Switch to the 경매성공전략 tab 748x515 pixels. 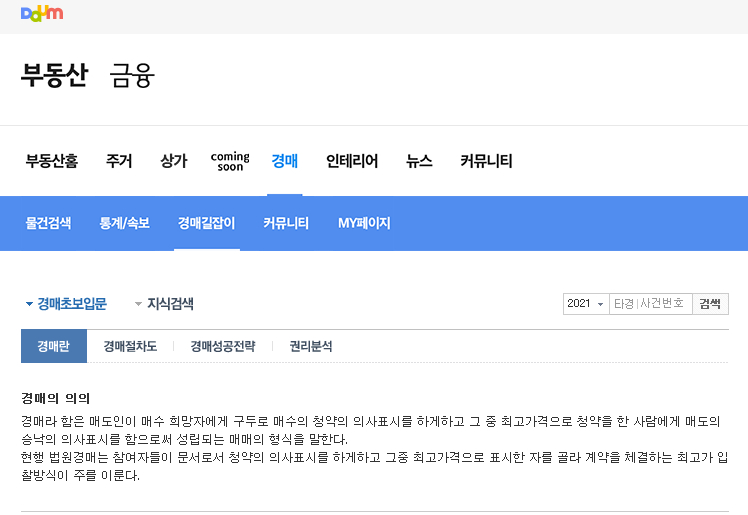(x=223, y=346)
